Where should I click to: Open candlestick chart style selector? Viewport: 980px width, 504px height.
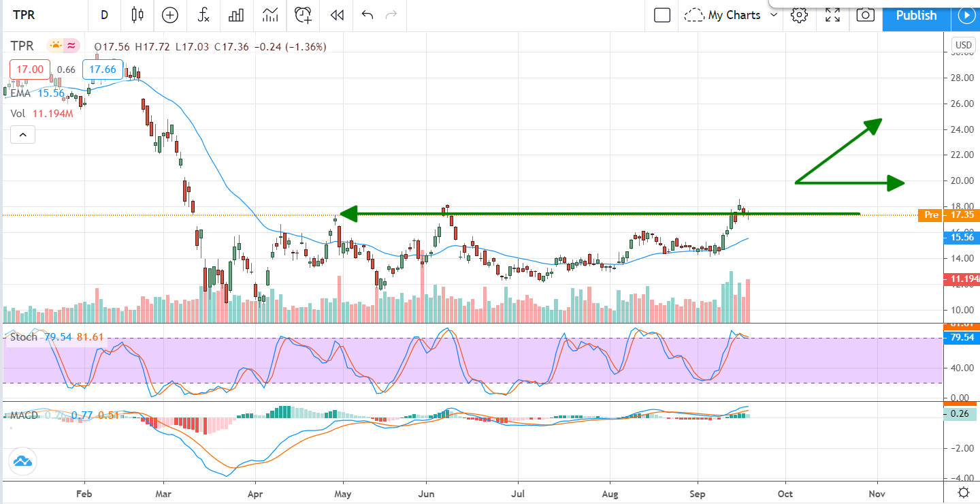(x=138, y=15)
